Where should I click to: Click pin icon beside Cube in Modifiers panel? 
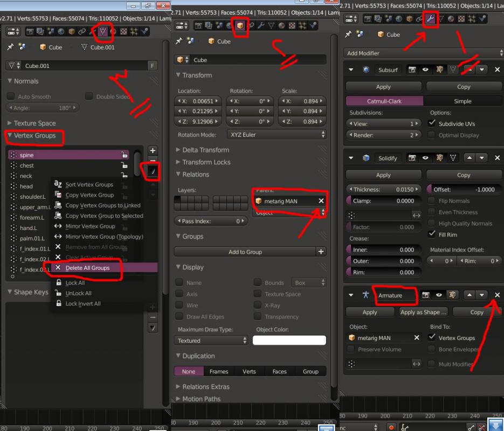pyautogui.click(x=348, y=34)
